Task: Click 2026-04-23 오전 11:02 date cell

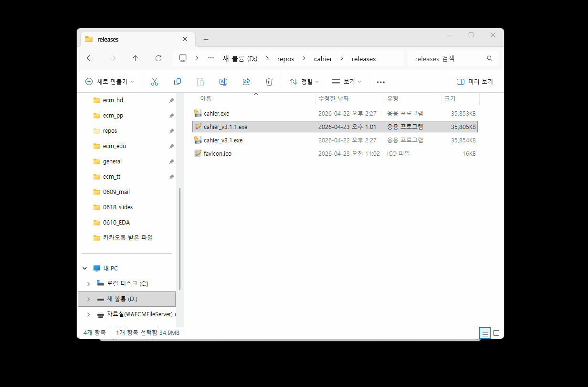Action: pyautogui.click(x=349, y=153)
